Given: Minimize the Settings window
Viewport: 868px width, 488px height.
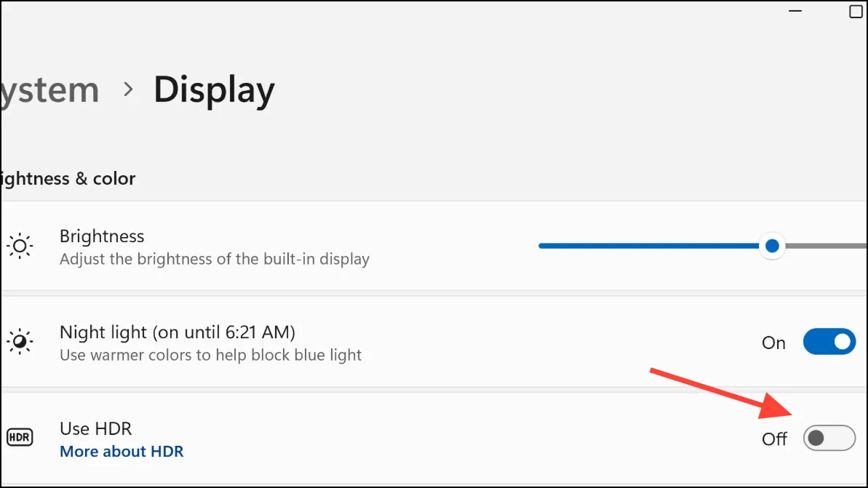Looking at the screenshot, I should click(x=795, y=11).
